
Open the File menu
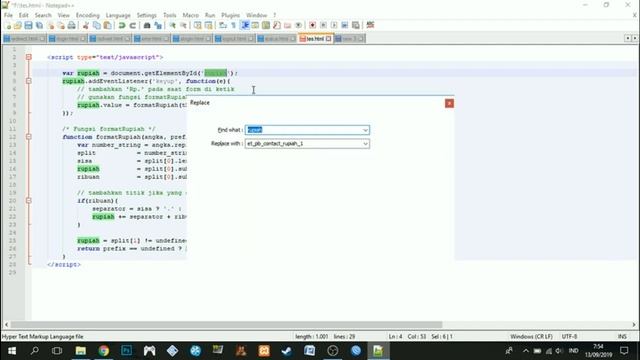pyautogui.click(x=8, y=15)
